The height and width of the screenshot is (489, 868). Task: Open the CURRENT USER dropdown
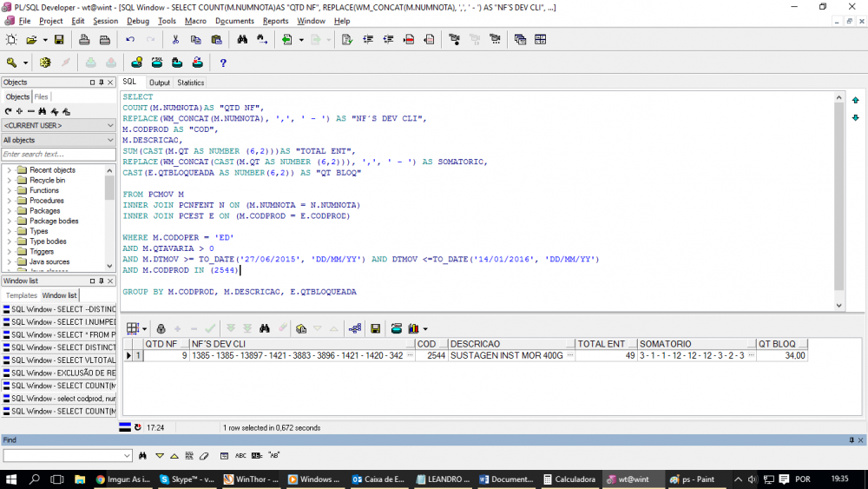[109, 126]
